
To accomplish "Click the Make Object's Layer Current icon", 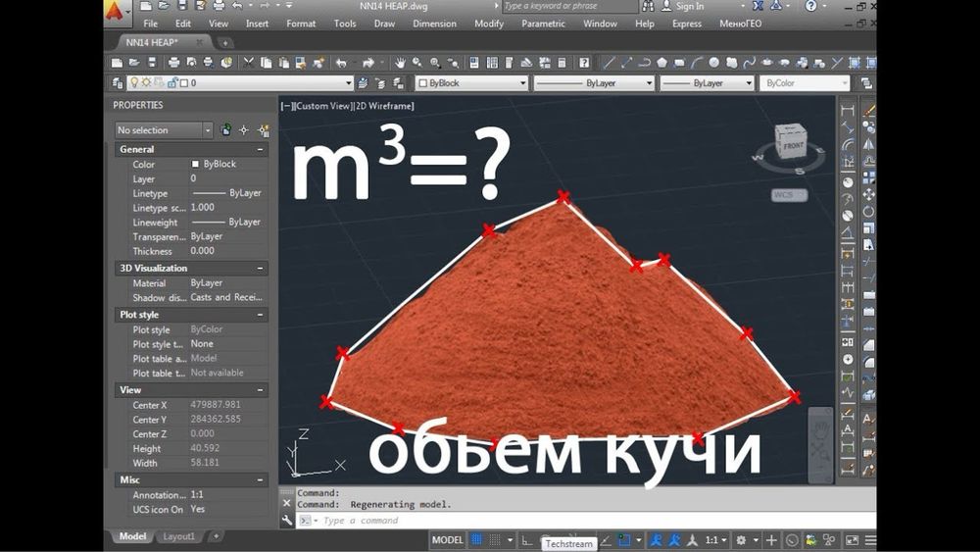I will point(363,82).
